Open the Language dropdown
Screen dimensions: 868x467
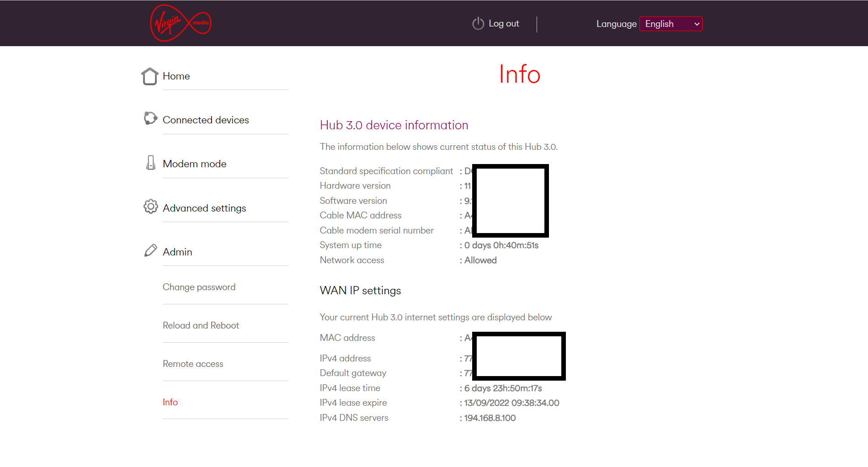click(x=670, y=24)
